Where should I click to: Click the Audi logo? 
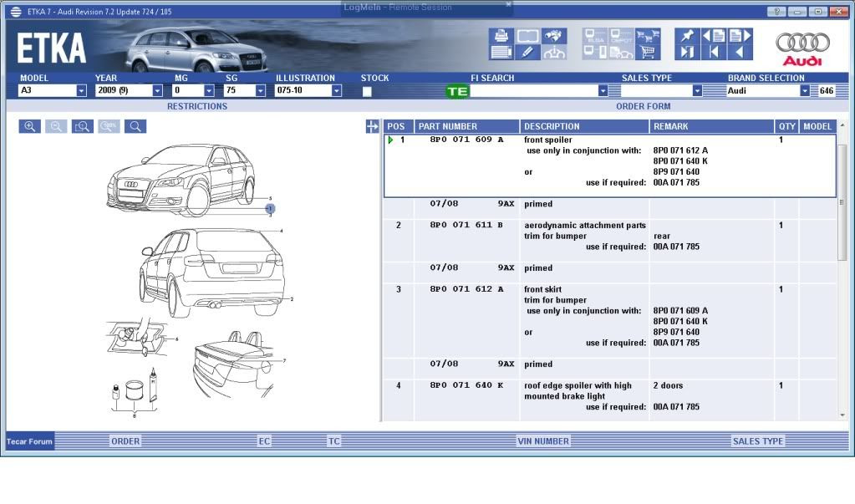coord(802,49)
